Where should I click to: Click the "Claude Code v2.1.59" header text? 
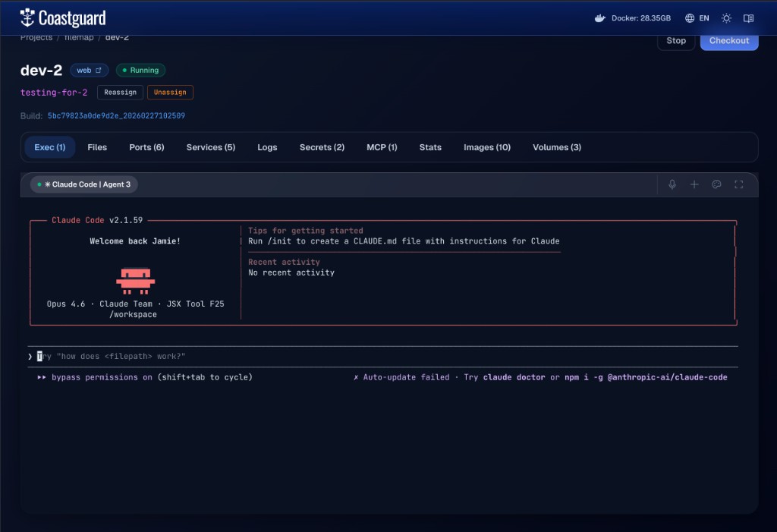tap(97, 220)
